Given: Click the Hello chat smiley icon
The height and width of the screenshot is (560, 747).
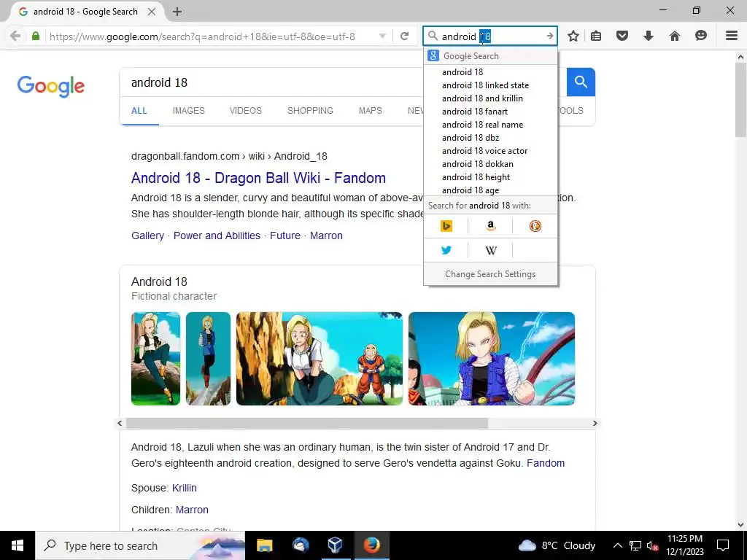Looking at the screenshot, I should (x=701, y=36).
